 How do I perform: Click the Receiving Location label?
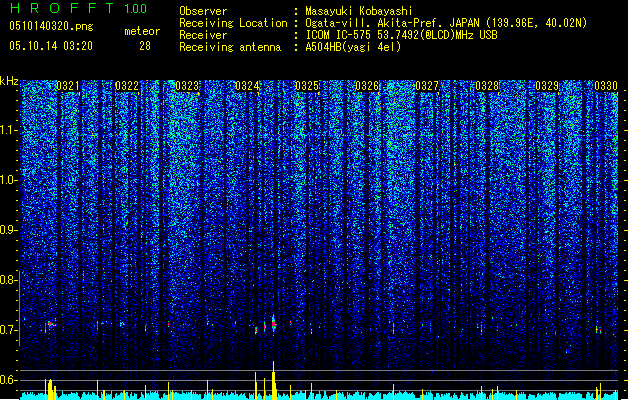[233, 23]
